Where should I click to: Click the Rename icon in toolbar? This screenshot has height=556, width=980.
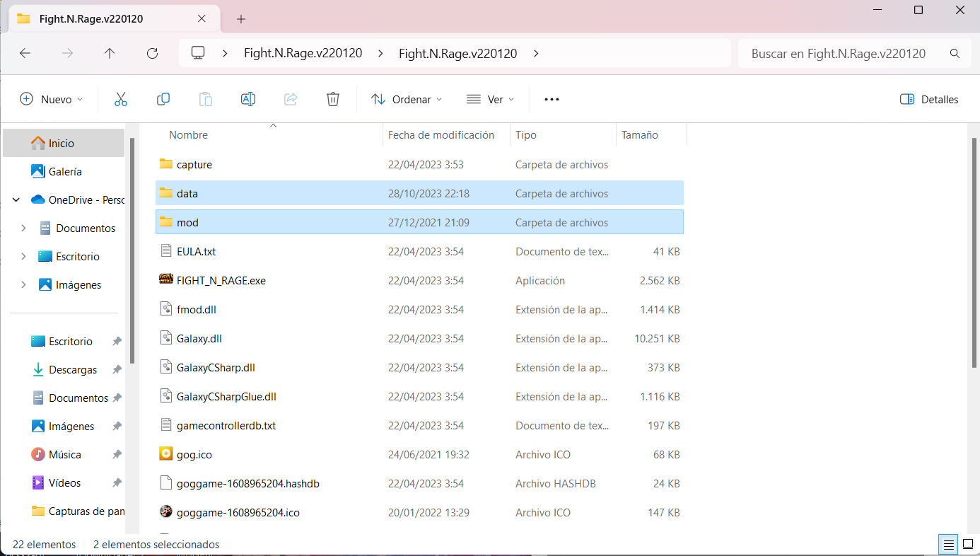(248, 99)
